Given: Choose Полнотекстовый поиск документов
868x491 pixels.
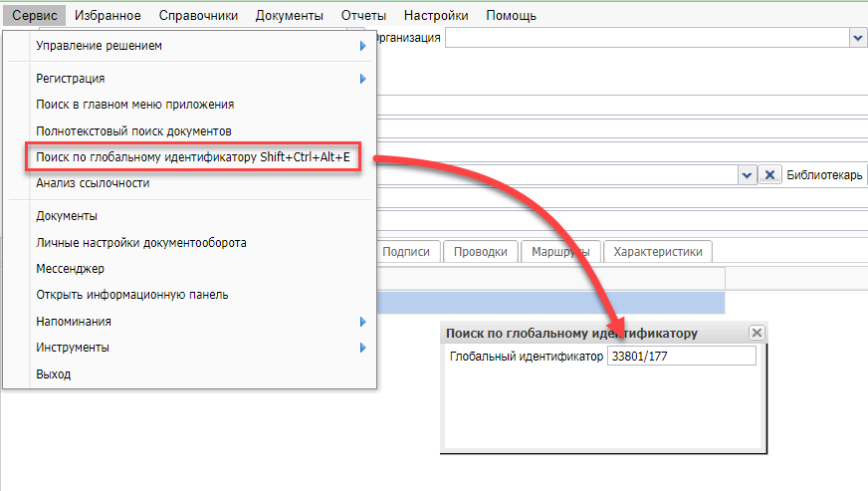Looking at the screenshot, I should [133, 130].
